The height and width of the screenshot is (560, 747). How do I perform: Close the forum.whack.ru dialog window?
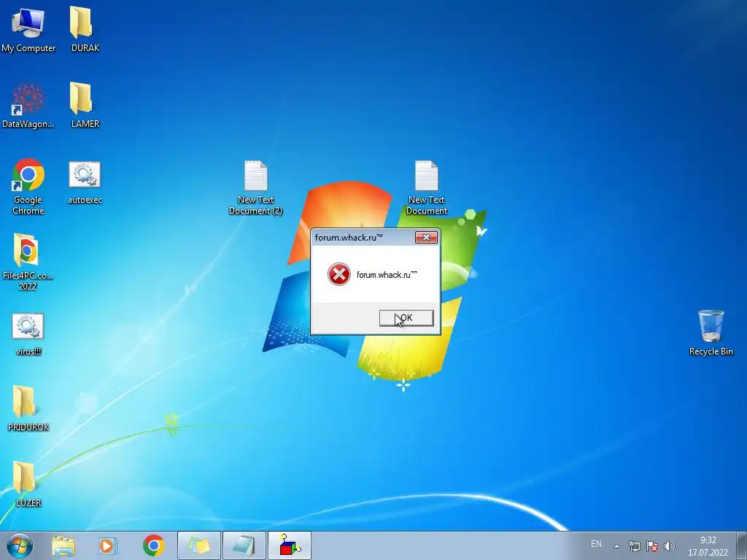[x=426, y=237]
